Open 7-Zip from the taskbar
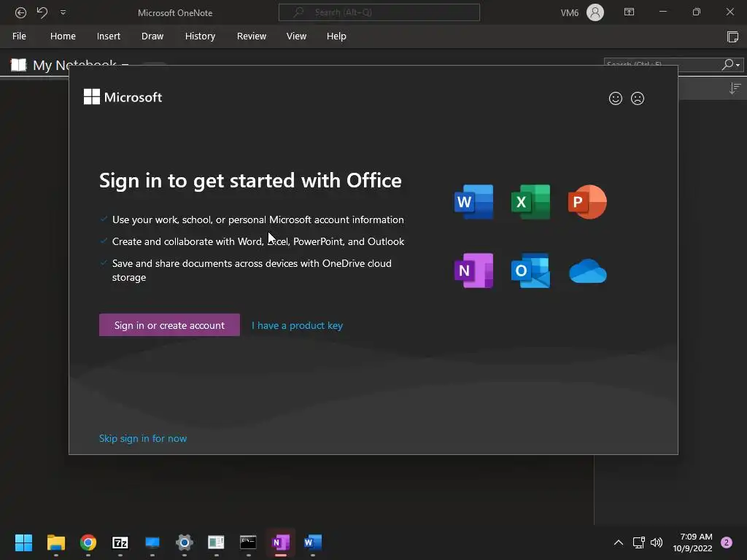 (120, 542)
